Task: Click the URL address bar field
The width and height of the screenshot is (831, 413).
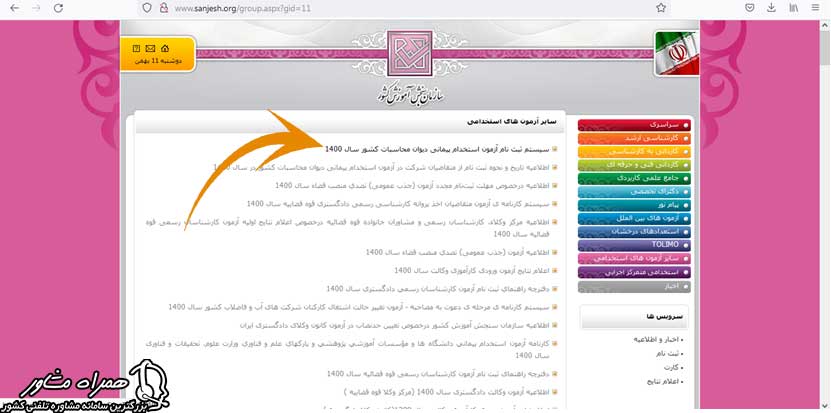Action: click(x=400, y=8)
